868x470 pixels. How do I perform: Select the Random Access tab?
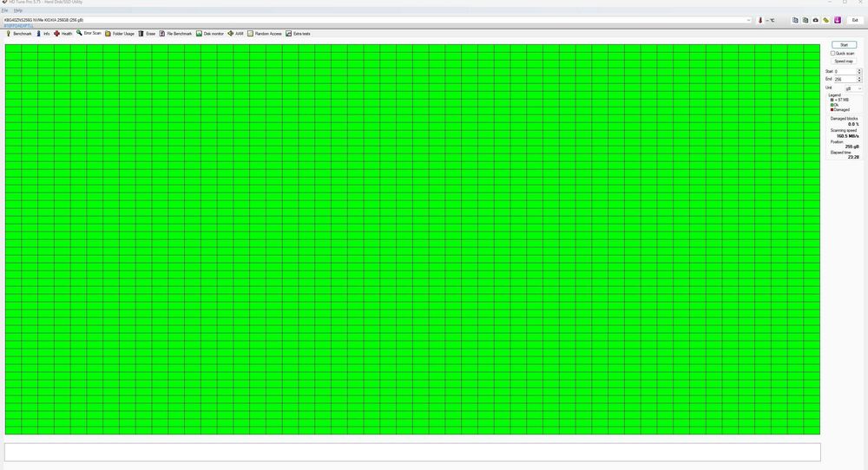(x=265, y=34)
